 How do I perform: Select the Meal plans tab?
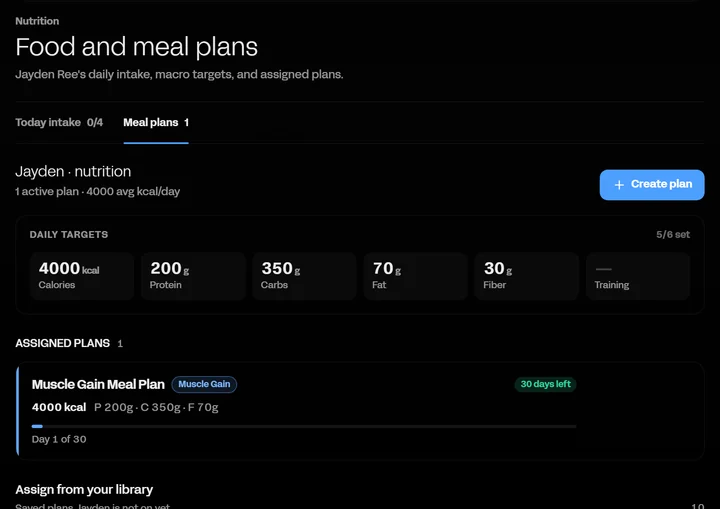pos(156,123)
